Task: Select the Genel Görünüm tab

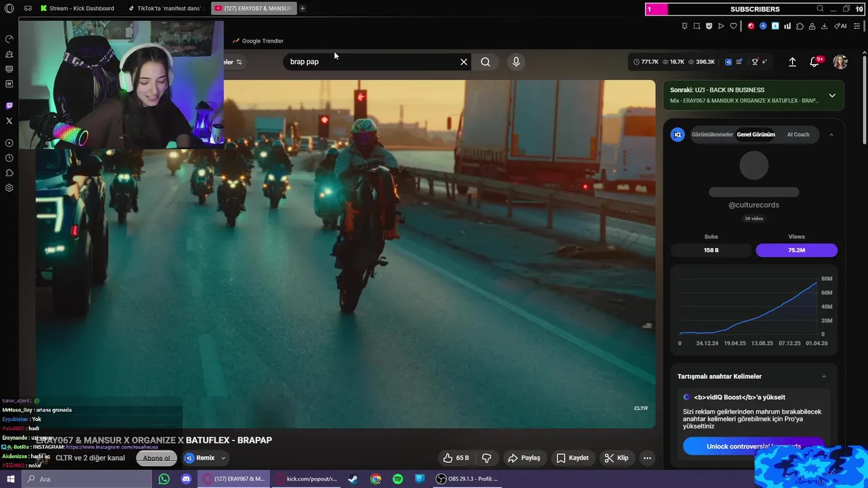Action: (x=755, y=135)
